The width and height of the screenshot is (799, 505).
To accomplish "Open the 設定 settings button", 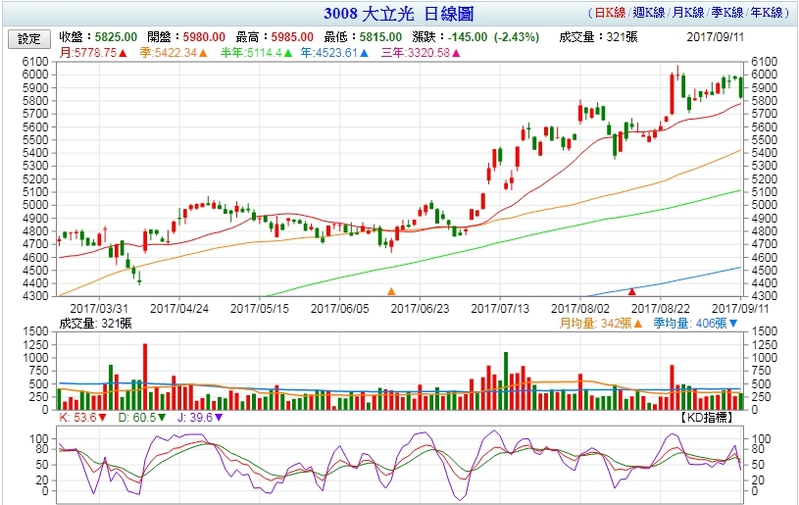I will pos(29,39).
